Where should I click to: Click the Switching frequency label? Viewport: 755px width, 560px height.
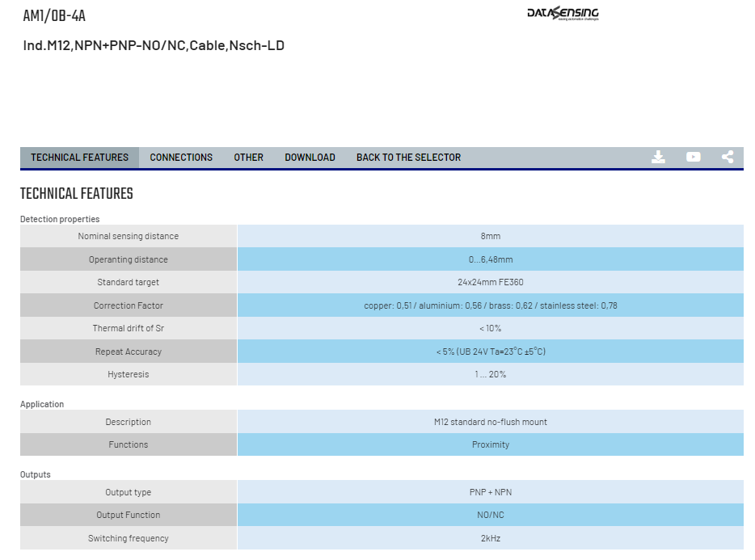point(128,538)
